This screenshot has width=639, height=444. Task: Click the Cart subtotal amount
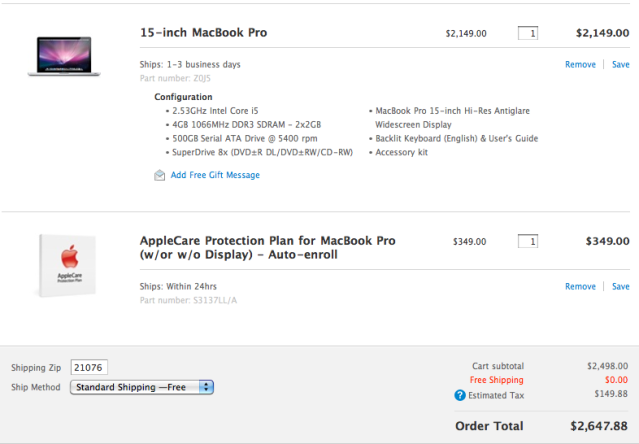coord(607,366)
